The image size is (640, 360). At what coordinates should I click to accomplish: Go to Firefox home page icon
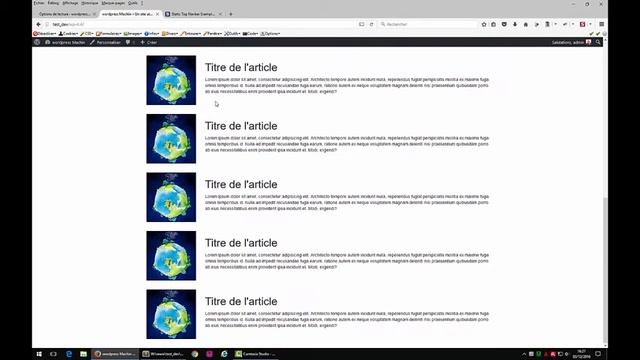pos(526,24)
